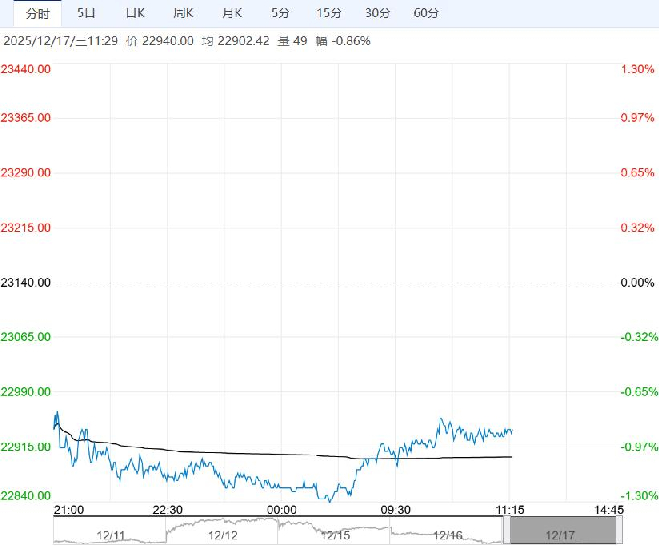Screen dimensions: 659x546
Task: Switch to the 5日 chart tab
Action: 87,13
